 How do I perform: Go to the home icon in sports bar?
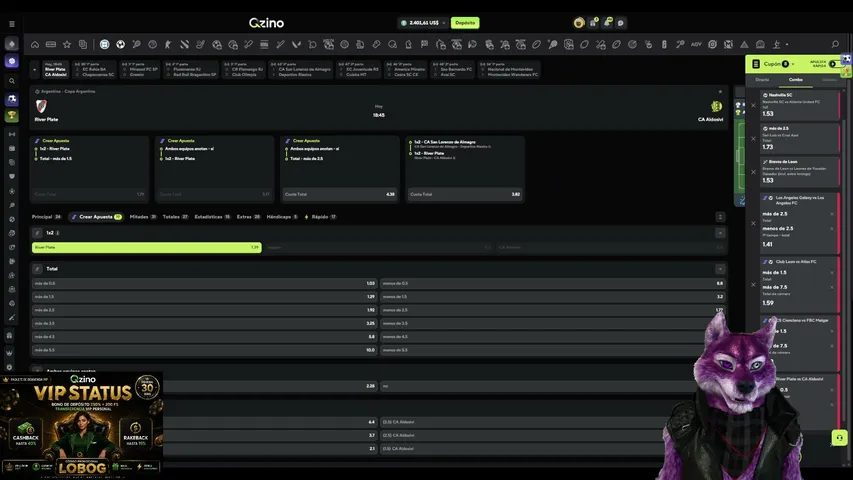coord(35,45)
